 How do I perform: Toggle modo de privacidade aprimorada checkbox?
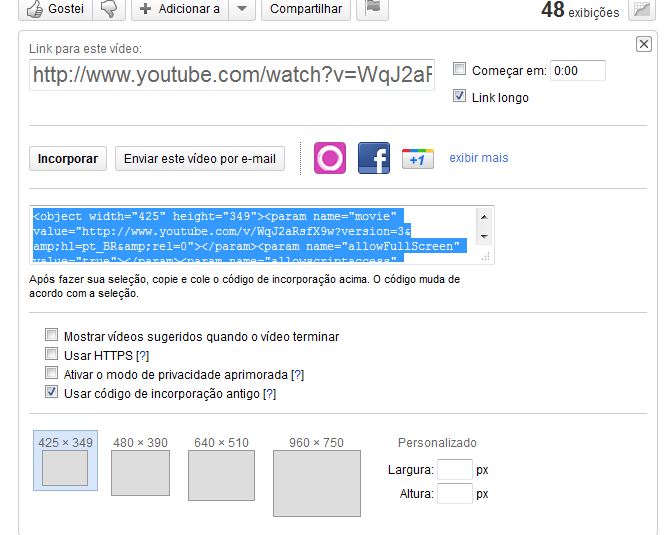point(51,373)
